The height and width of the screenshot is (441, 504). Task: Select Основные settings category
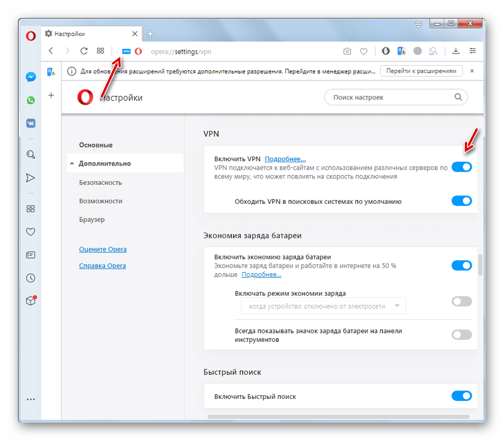[x=96, y=145]
